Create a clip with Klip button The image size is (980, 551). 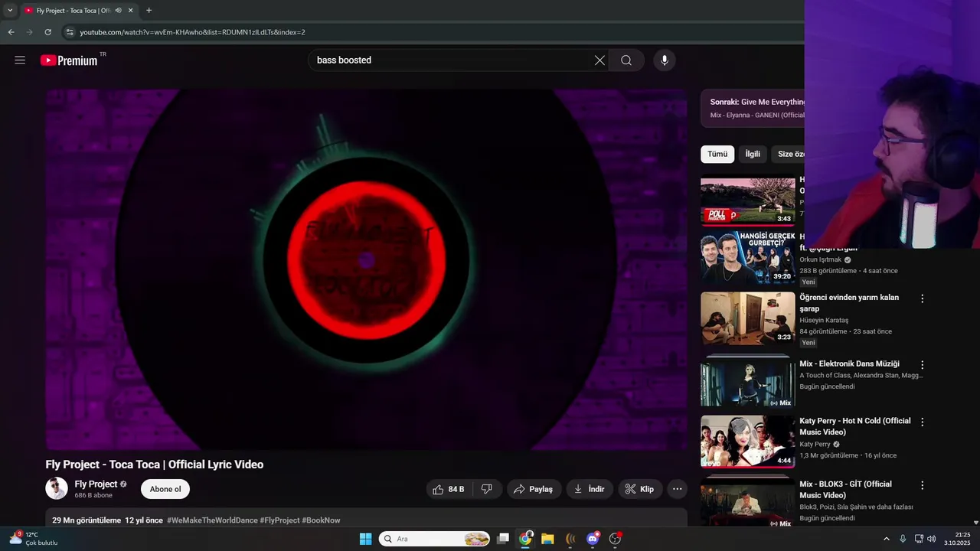(640, 489)
